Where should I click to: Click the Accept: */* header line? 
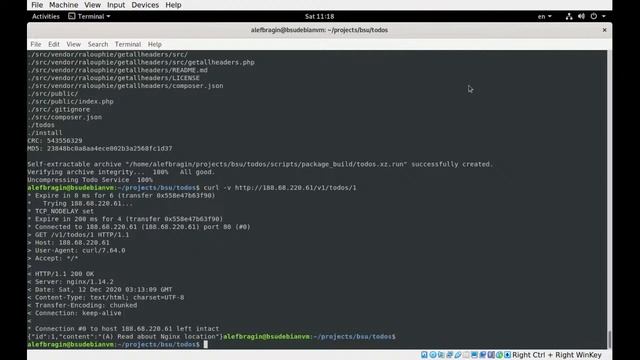tap(53, 258)
